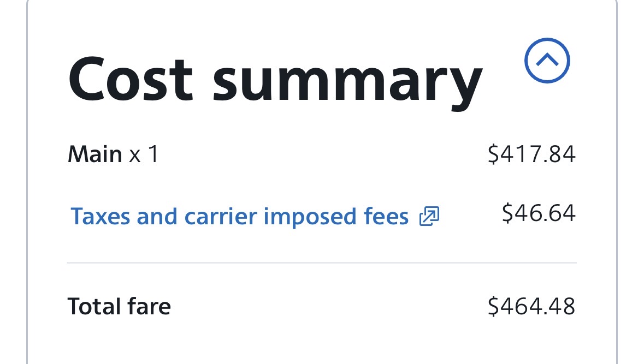The height and width of the screenshot is (364, 644).
Task: Select the "Main x 1" fare label
Action: pos(113,155)
